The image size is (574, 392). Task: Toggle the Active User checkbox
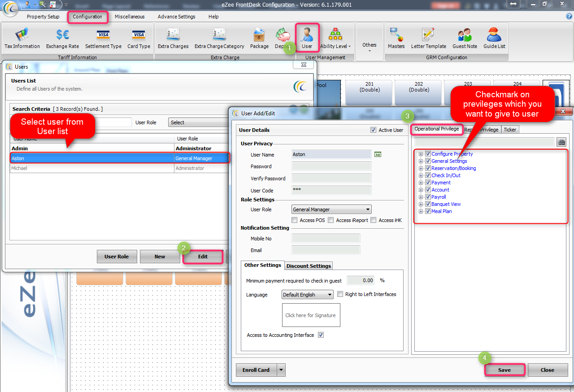point(373,130)
